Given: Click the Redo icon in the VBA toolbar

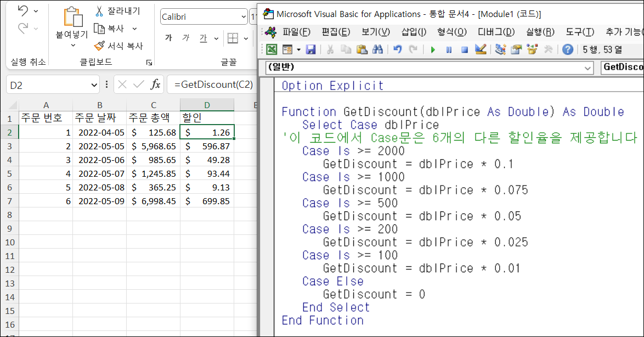Looking at the screenshot, I should tap(413, 50).
